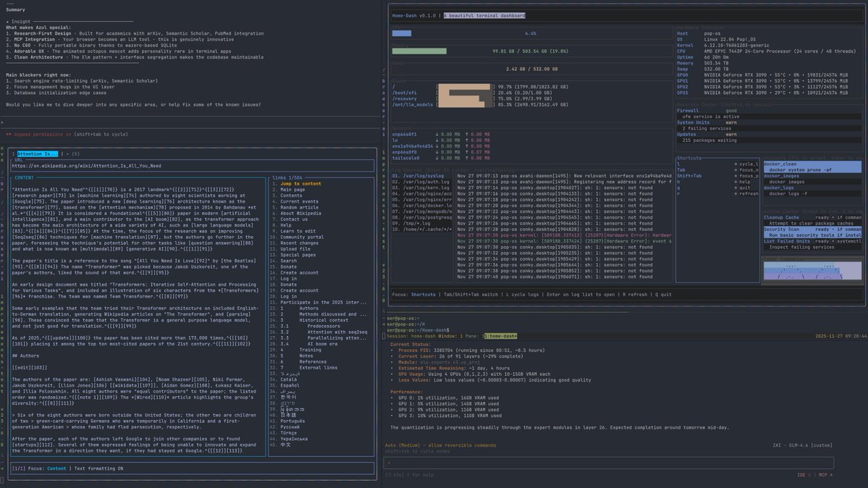This screenshot has height=488, width=868.
Task: Click the 'GPU0' hardware row
Action: (762, 75)
